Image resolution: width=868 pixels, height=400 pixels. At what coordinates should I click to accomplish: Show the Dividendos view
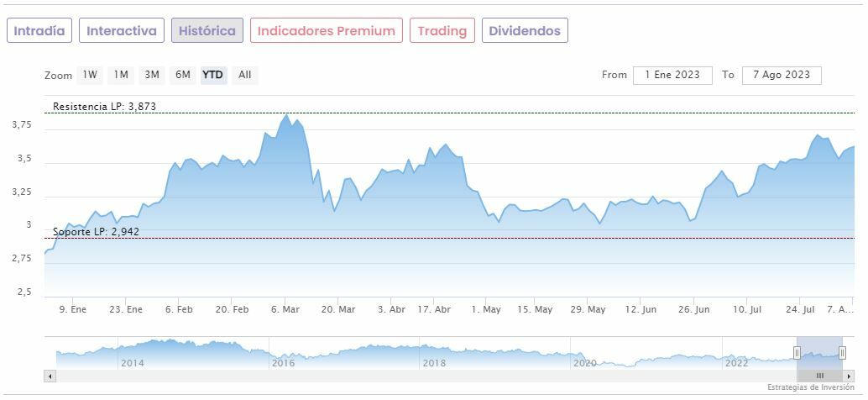(x=525, y=31)
